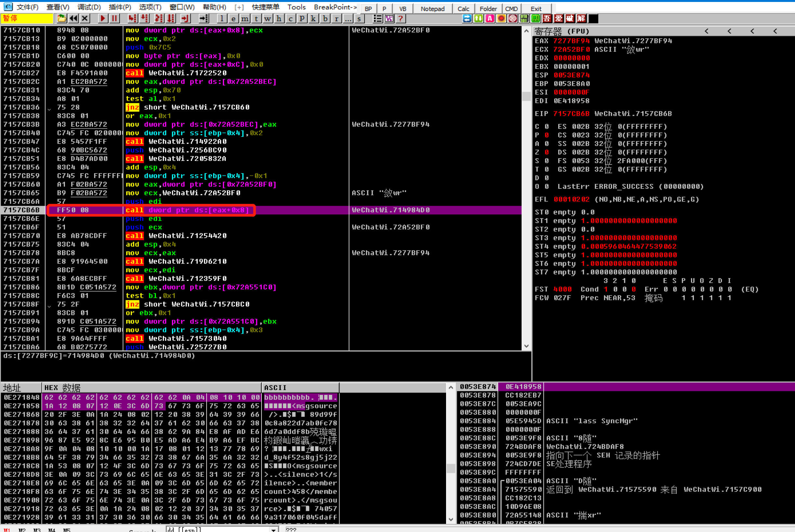The image size is (795, 532).
Task: Click the Step Into toolbar icon
Action: click(x=132, y=19)
